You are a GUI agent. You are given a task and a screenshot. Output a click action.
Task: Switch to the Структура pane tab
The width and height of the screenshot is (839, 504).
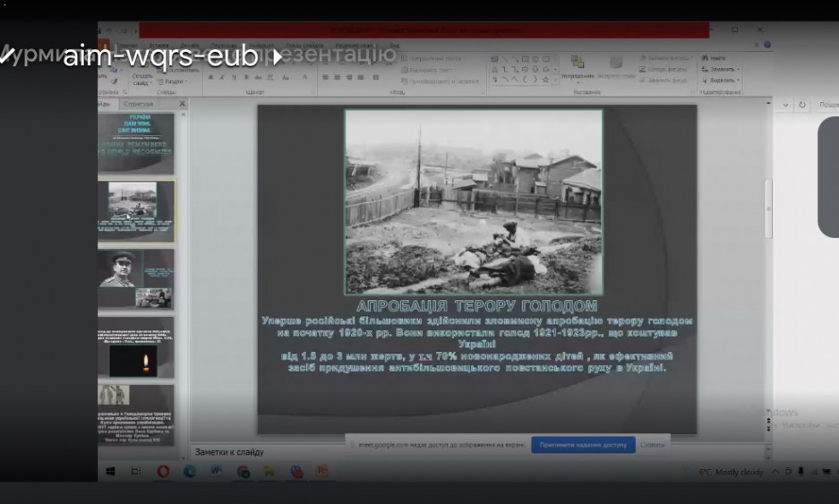(138, 104)
